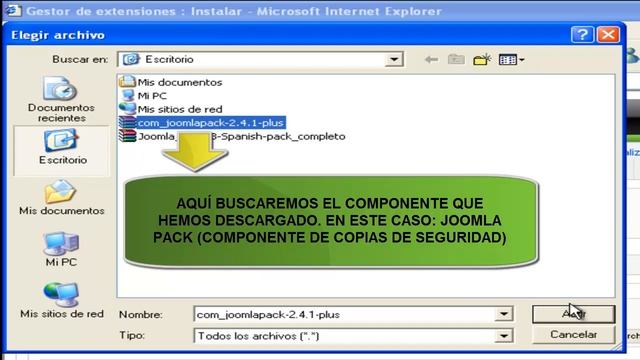Select the Spanish-pack_completo archive file
640x360 pixels.
coord(232,136)
